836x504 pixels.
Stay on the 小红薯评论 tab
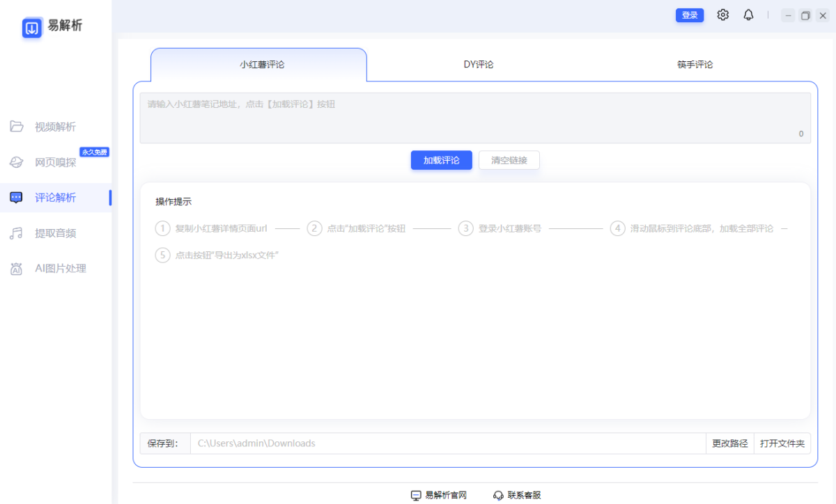[258, 64]
